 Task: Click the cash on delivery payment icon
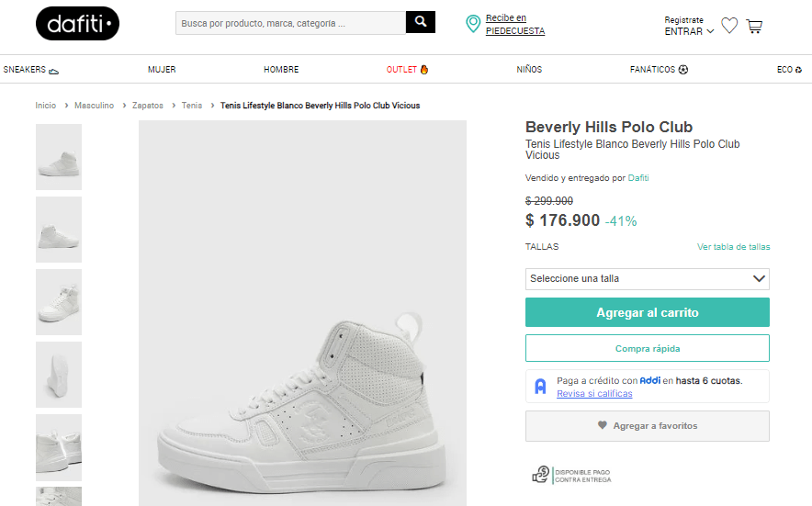tap(541, 475)
